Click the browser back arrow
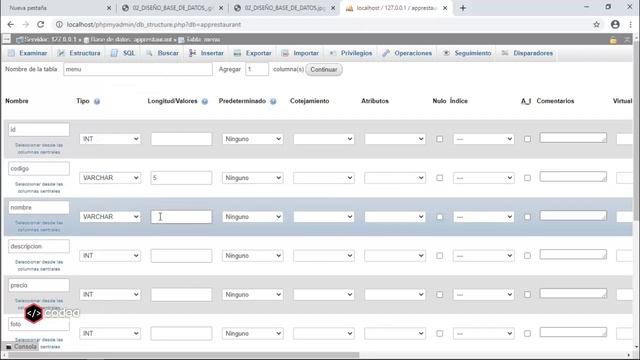The height and width of the screenshot is (360, 640). [11, 24]
